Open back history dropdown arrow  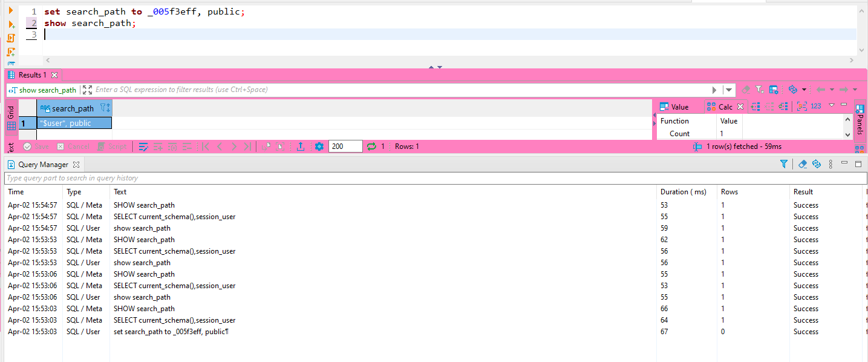pyautogui.click(x=832, y=90)
